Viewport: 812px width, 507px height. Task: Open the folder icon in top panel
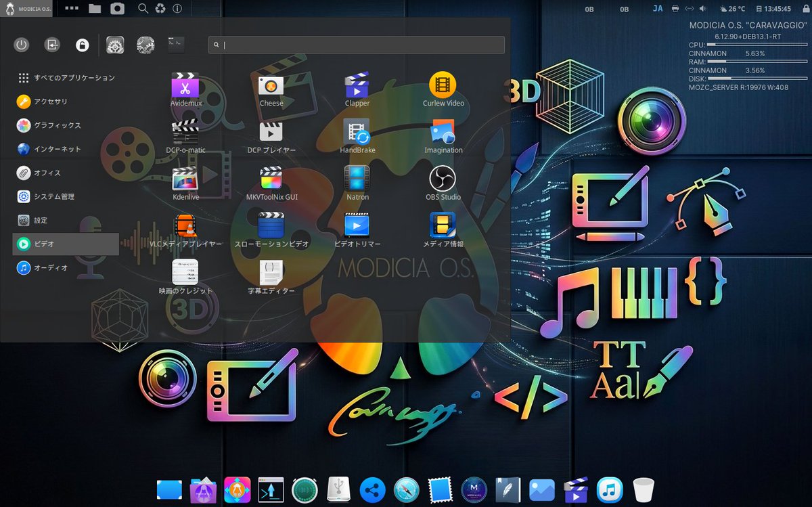pyautogui.click(x=94, y=8)
